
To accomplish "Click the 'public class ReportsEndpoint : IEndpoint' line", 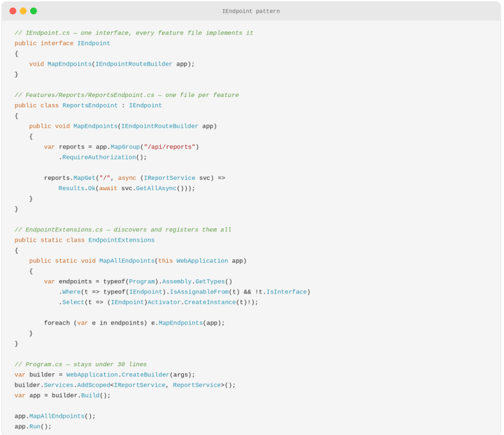I will 88,105.
